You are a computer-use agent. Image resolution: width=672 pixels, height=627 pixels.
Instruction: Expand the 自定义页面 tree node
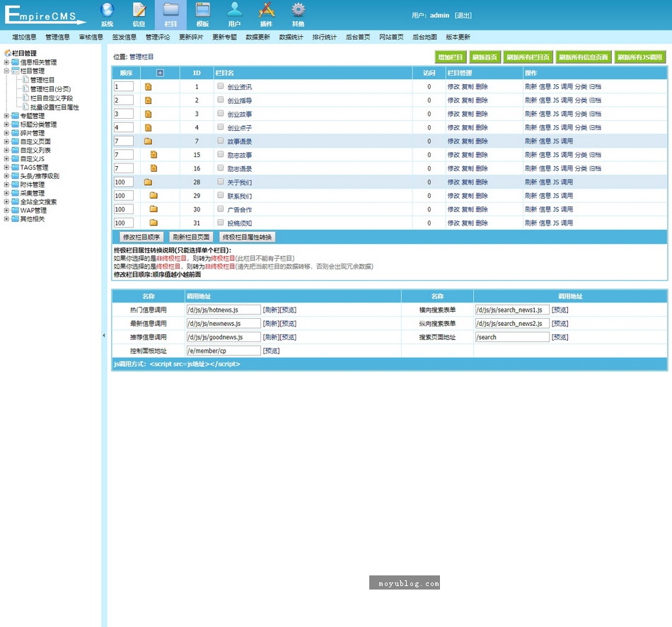(x=6, y=141)
